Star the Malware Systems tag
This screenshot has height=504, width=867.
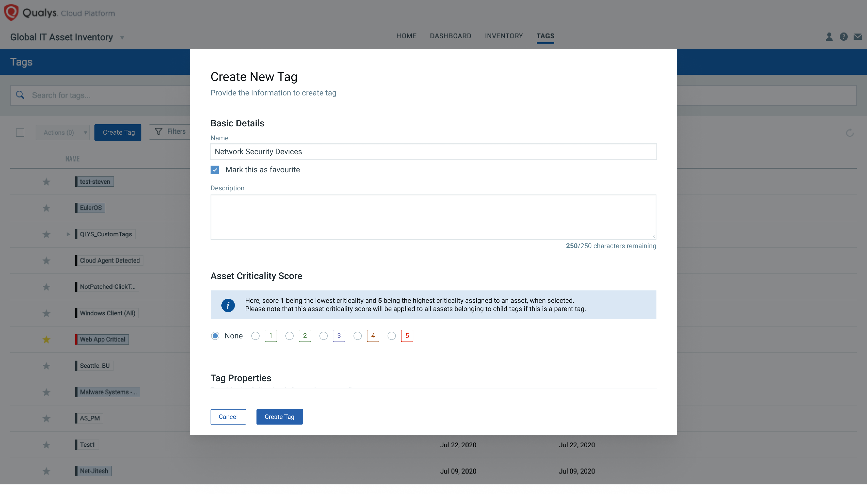46,392
